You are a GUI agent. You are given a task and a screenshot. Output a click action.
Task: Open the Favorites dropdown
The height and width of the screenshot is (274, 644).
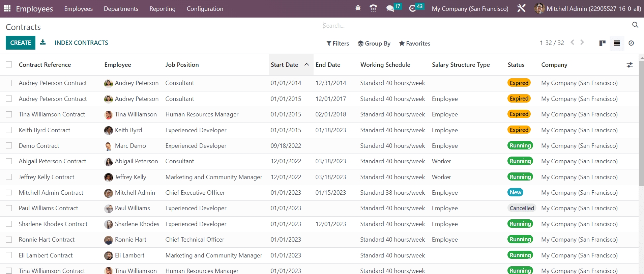point(414,44)
